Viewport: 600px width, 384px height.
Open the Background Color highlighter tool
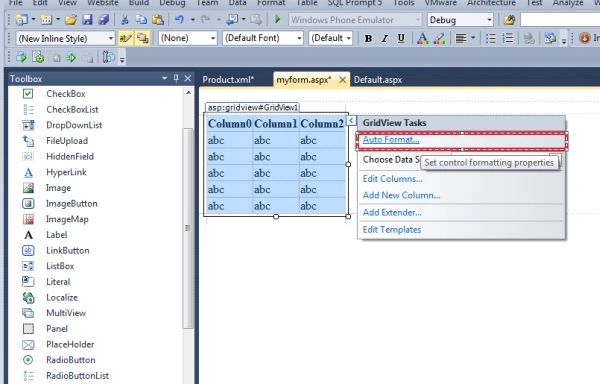pos(439,38)
